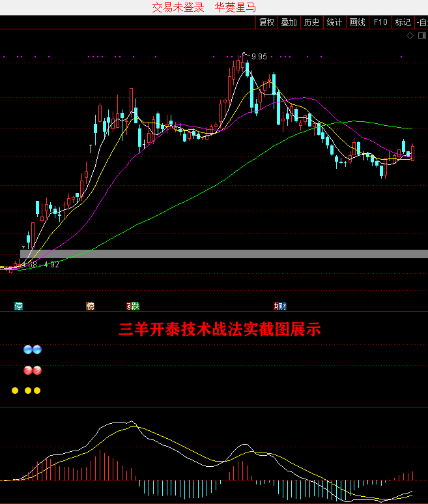Click the blue ball signal indicator
This screenshot has width=428, height=504.
(x=32, y=349)
